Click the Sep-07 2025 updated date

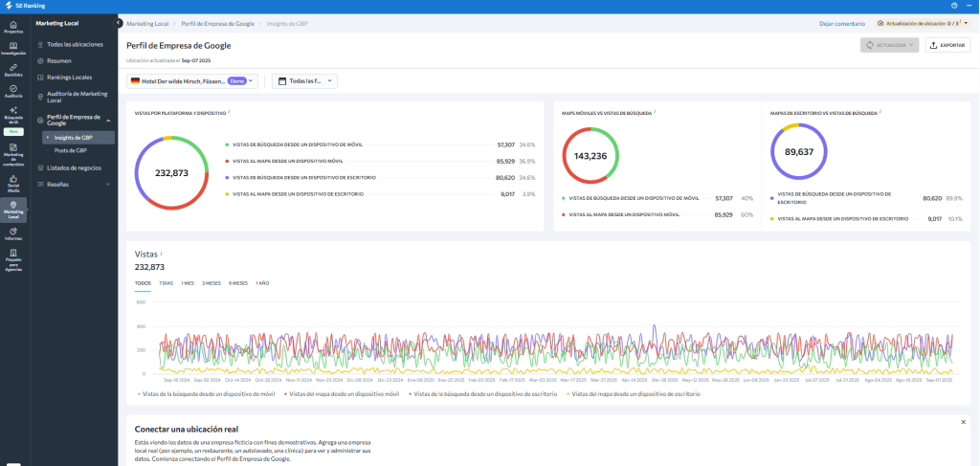click(197, 60)
